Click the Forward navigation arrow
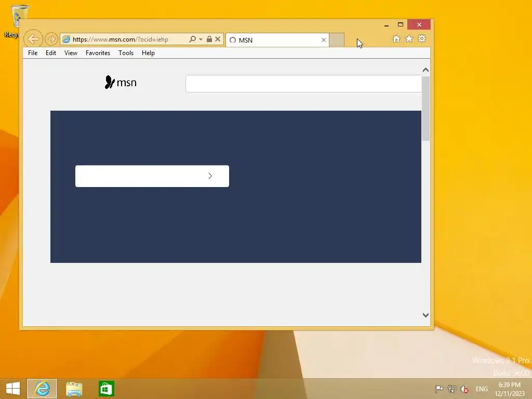The width and height of the screenshot is (532, 399). 51,39
